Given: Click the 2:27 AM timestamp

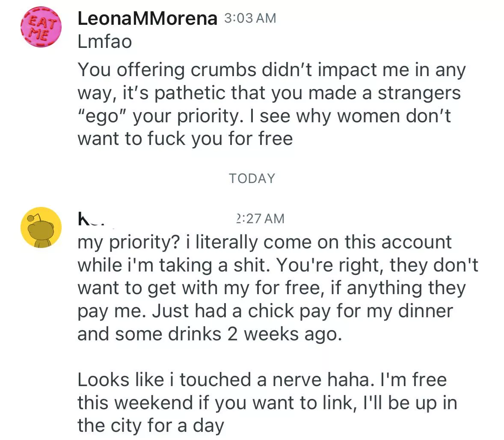Looking at the screenshot, I should tap(258, 218).
